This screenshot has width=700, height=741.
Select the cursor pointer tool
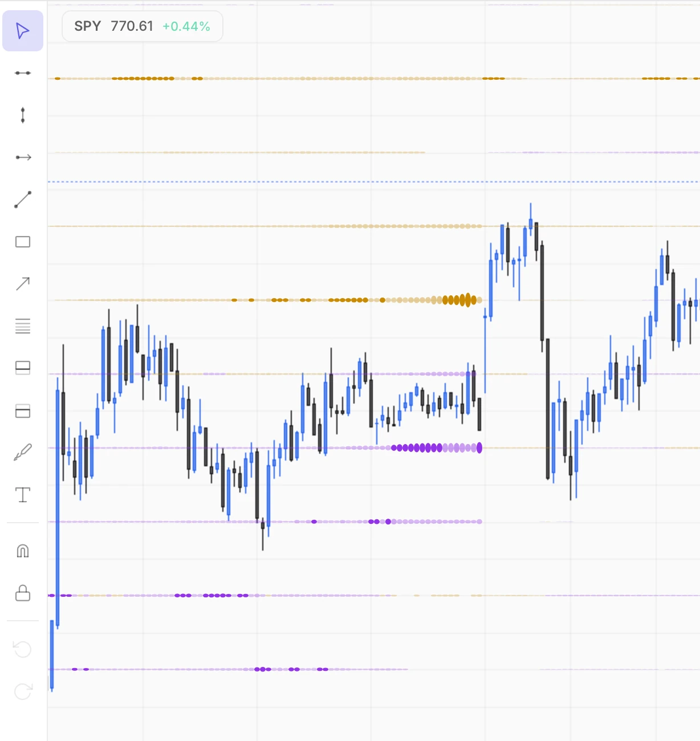[x=23, y=31]
